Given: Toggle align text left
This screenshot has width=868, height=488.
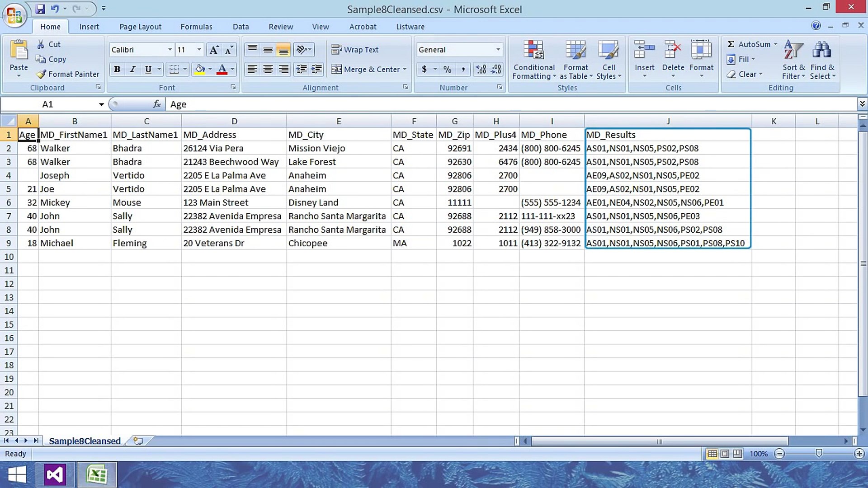Looking at the screenshot, I should (253, 69).
